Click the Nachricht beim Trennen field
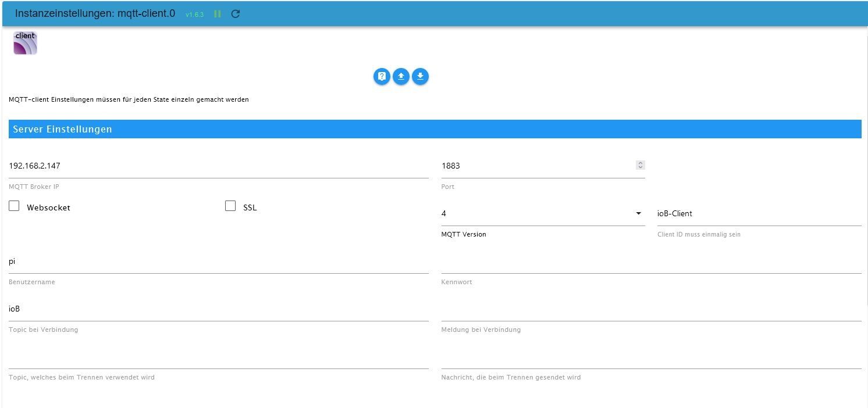 (x=651, y=357)
